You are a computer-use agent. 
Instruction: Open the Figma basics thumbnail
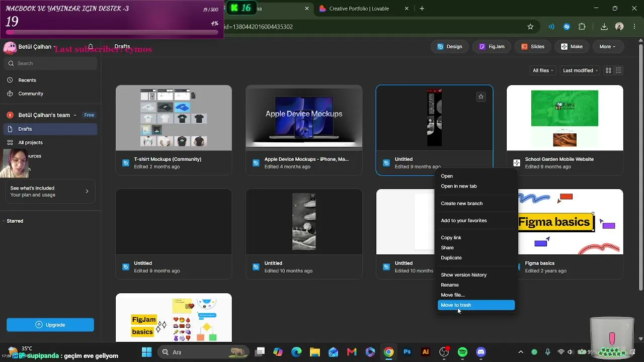pos(571,222)
